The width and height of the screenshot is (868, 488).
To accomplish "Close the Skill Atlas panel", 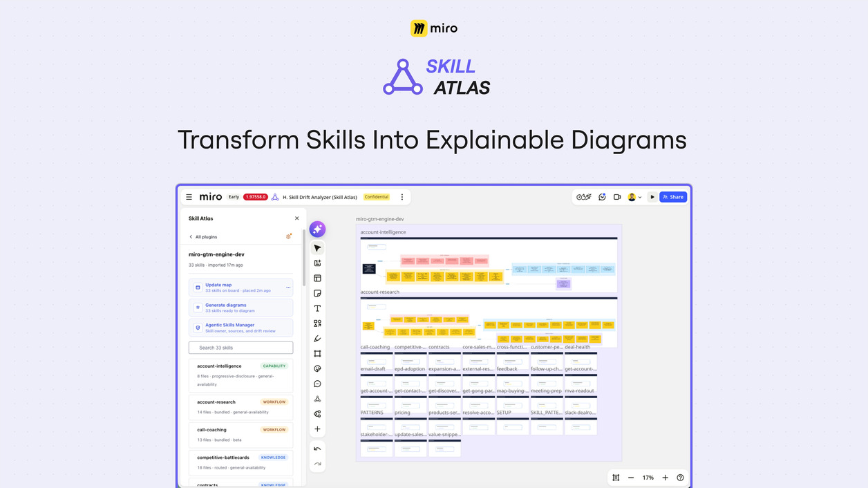I will pos(297,218).
